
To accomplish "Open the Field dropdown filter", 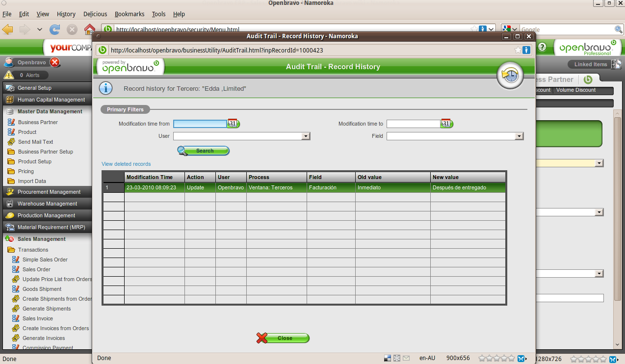I will pos(520,136).
